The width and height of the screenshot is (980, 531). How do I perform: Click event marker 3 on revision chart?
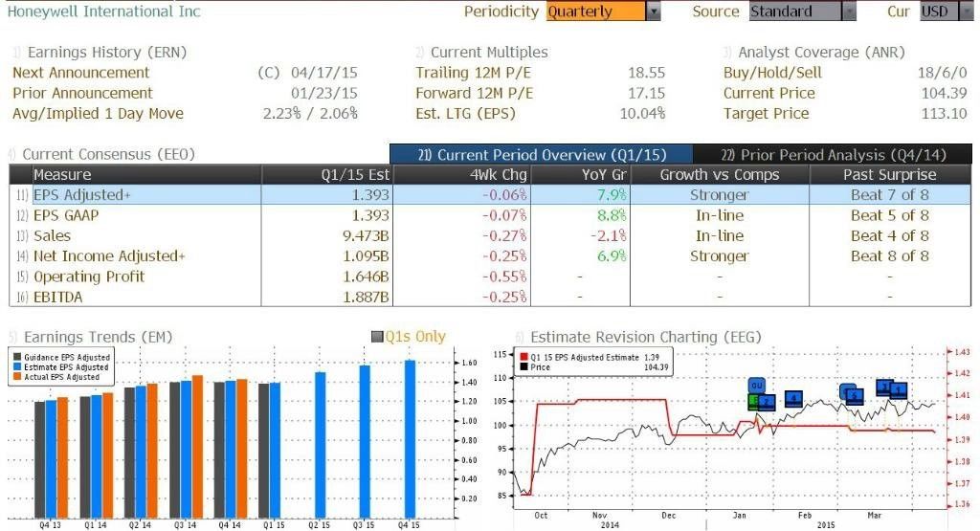[x=883, y=387]
